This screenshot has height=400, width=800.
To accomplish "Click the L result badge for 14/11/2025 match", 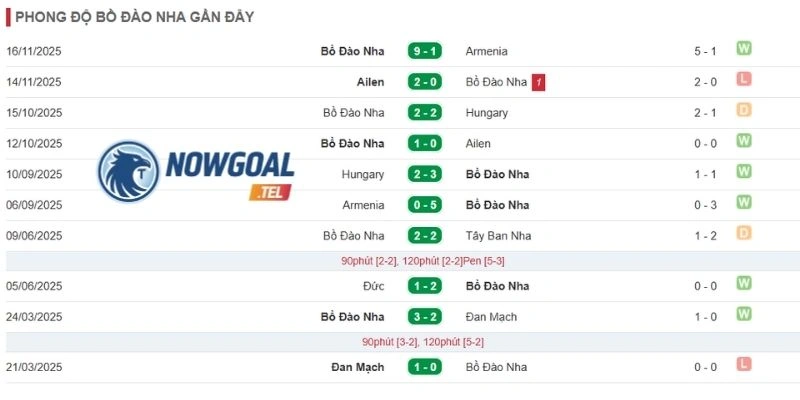I will tap(743, 80).
